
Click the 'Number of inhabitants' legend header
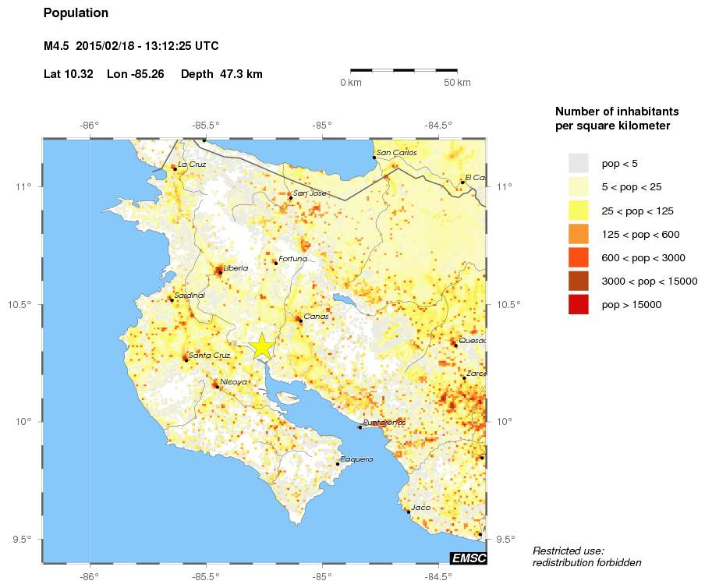616,112
